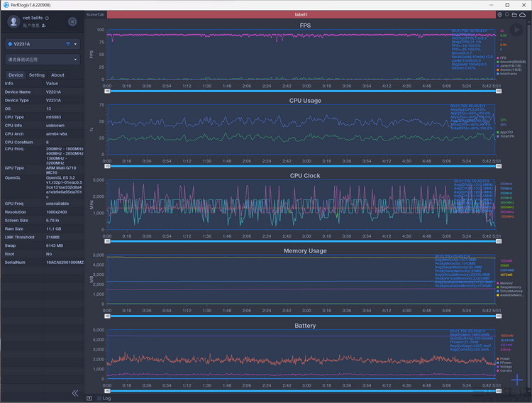Select the Ram Size value 11.1 GB
The image size is (532, 403).
54,229
